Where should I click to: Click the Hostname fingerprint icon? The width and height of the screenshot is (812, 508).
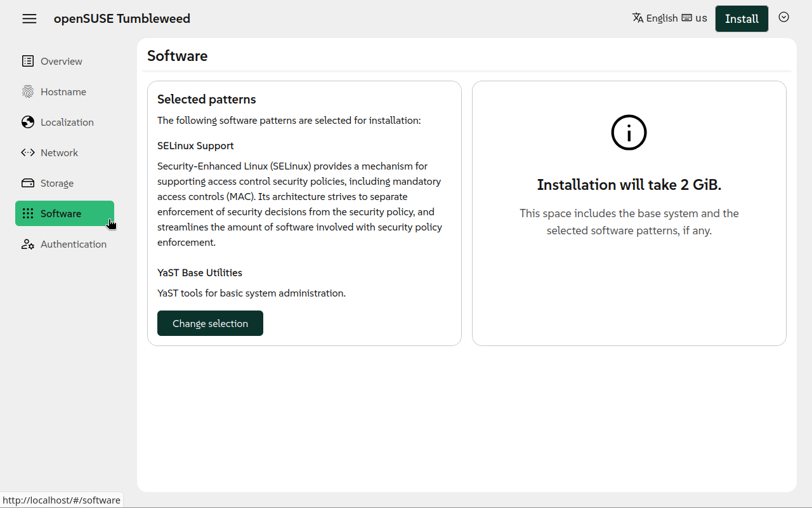click(28, 91)
